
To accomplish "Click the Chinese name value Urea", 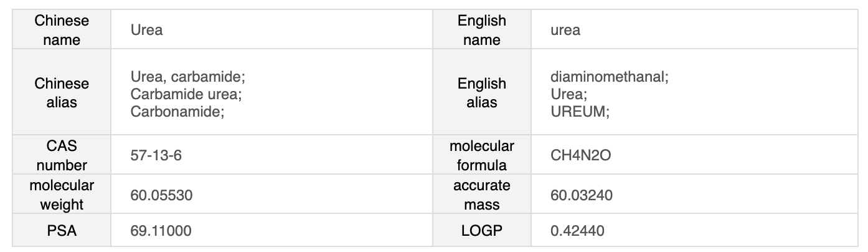I will (147, 30).
